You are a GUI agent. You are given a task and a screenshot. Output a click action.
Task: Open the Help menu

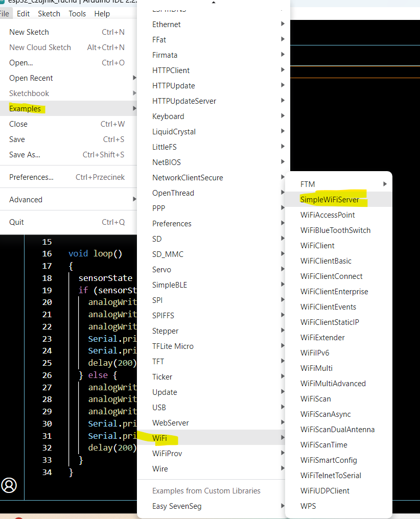pos(102,14)
